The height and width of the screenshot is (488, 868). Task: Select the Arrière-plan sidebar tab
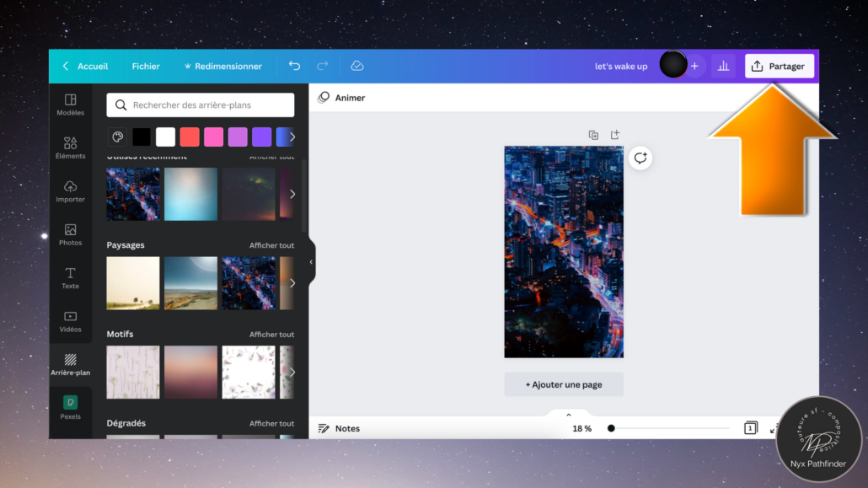(70, 365)
